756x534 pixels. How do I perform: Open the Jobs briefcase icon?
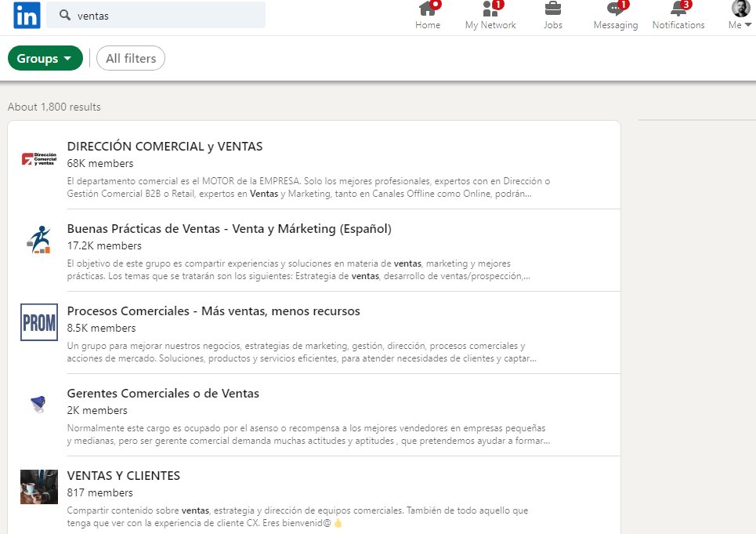552,8
